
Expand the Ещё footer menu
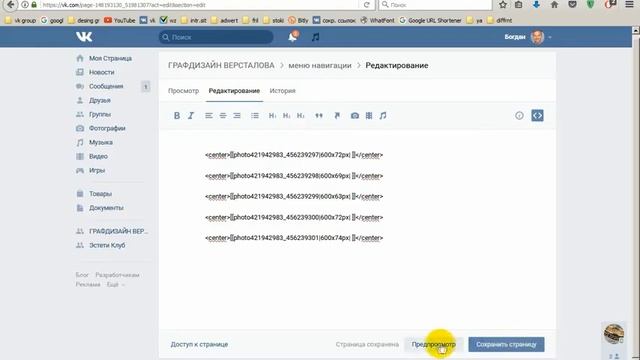(115, 284)
